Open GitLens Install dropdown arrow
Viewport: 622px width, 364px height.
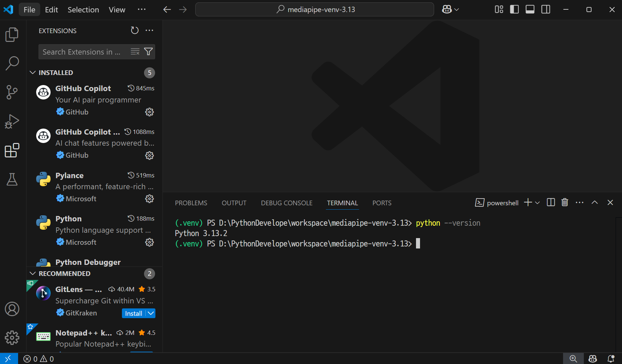coord(151,313)
